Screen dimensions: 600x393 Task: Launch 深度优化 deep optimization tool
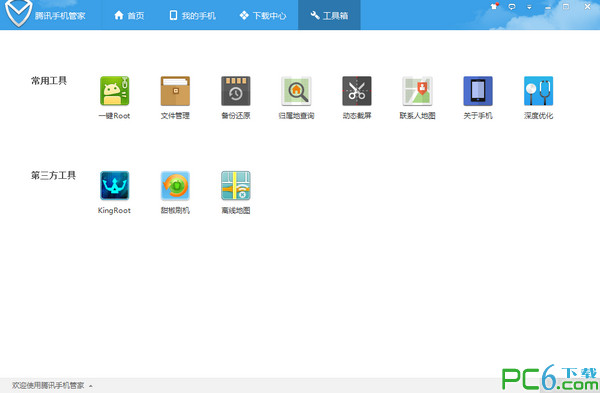click(538, 91)
